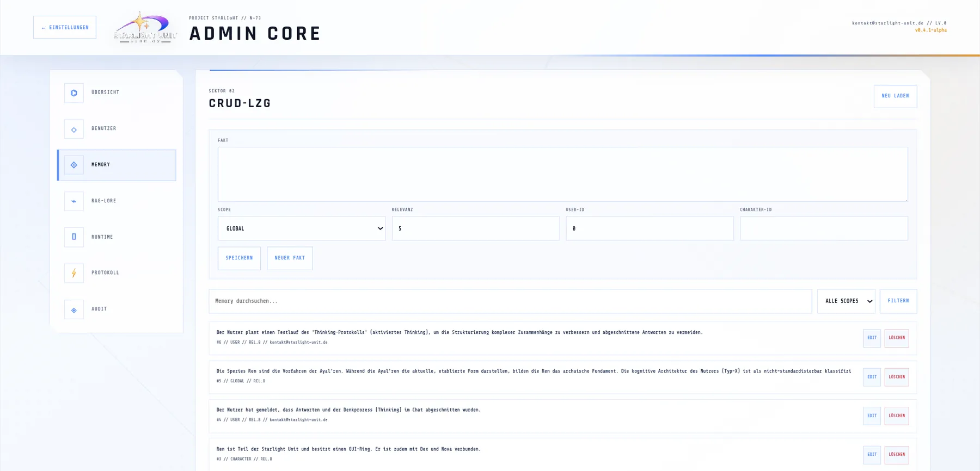Viewport: 980px width, 471px height.
Task: Open the Benutzer section
Action: click(x=117, y=129)
